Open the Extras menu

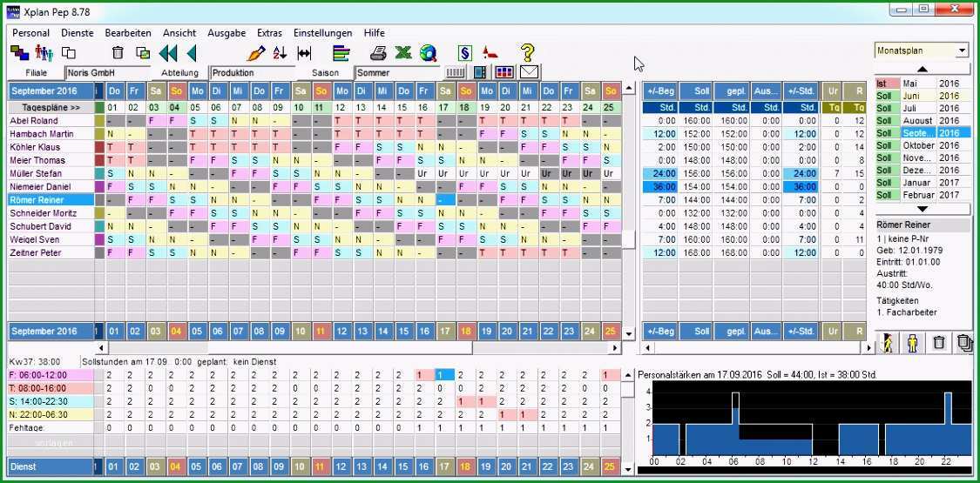(x=269, y=33)
